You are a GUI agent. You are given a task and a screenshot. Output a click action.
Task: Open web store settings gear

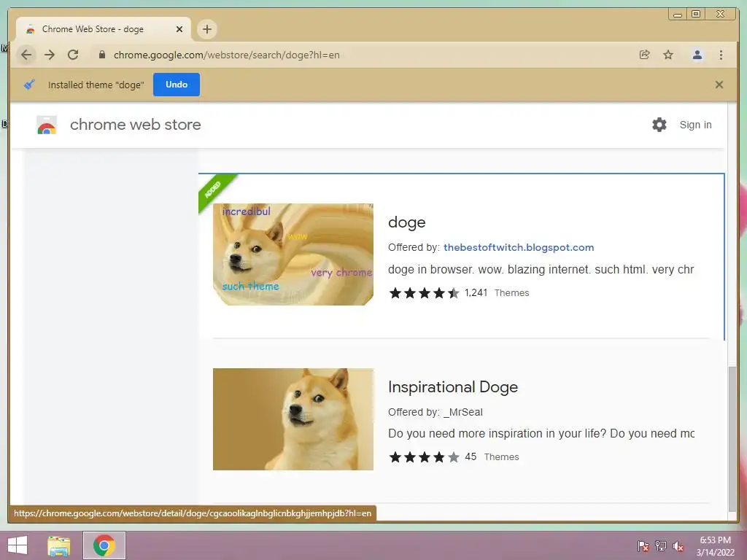point(659,125)
